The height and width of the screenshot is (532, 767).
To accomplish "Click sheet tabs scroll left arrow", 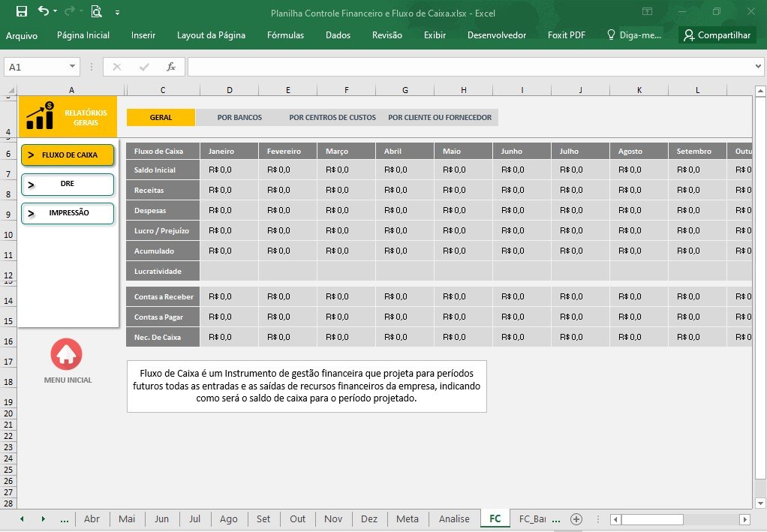I will [22, 518].
